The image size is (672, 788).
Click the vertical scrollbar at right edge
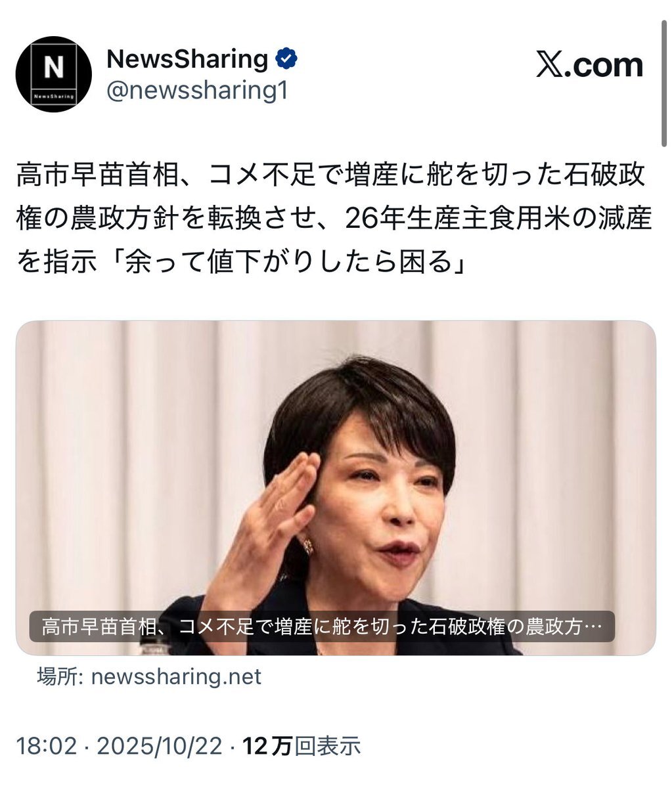664,72
